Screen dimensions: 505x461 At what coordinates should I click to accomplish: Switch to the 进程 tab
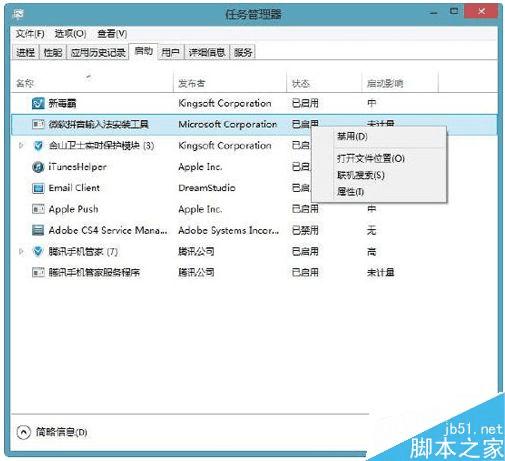point(26,52)
